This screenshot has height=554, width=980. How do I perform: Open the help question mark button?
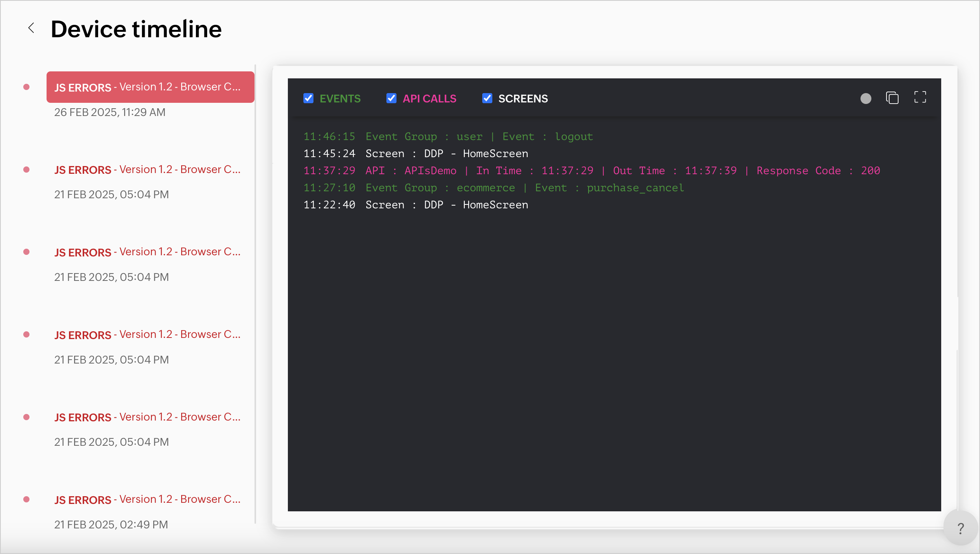(x=960, y=528)
